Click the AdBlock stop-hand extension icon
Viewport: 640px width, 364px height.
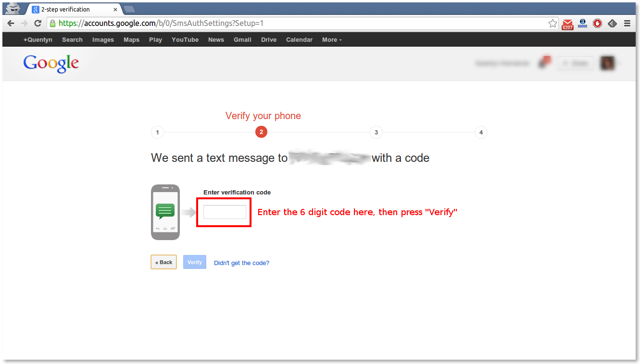[597, 23]
